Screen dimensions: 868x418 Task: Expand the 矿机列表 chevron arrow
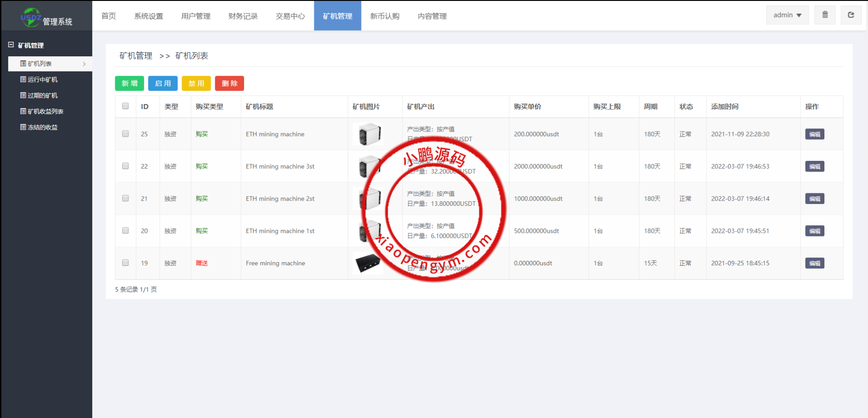[84, 64]
